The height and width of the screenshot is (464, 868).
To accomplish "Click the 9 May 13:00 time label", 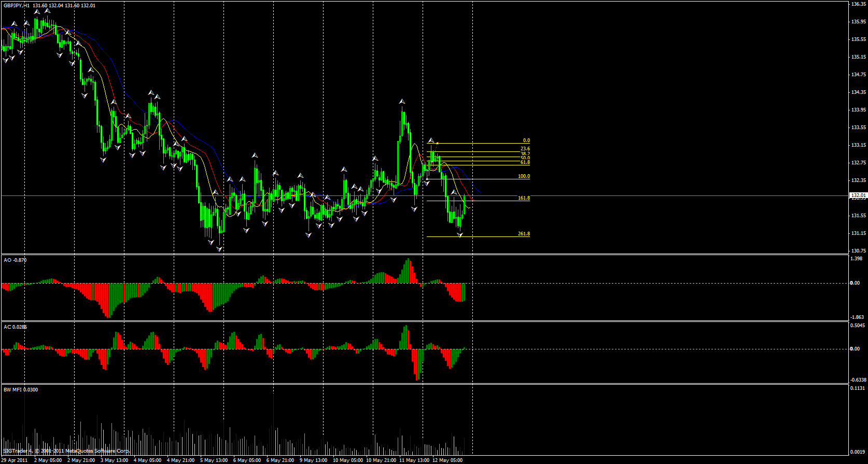I will 313,460.
